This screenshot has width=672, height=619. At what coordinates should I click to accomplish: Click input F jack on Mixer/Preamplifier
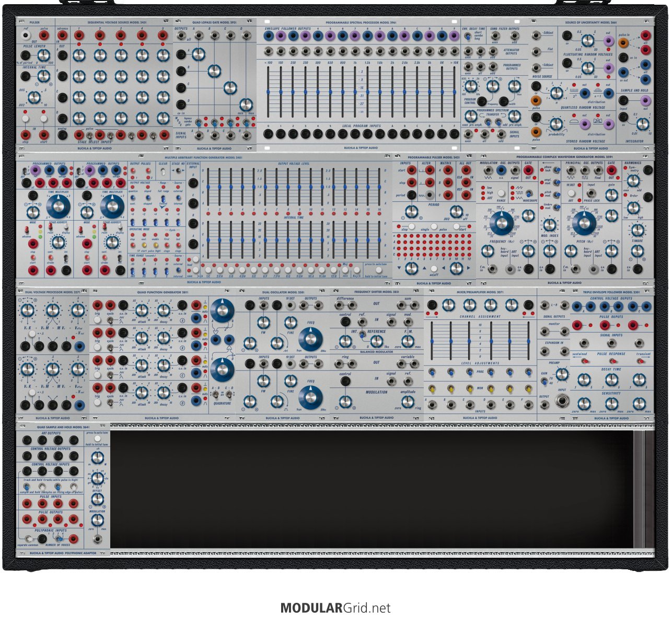coord(528,404)
